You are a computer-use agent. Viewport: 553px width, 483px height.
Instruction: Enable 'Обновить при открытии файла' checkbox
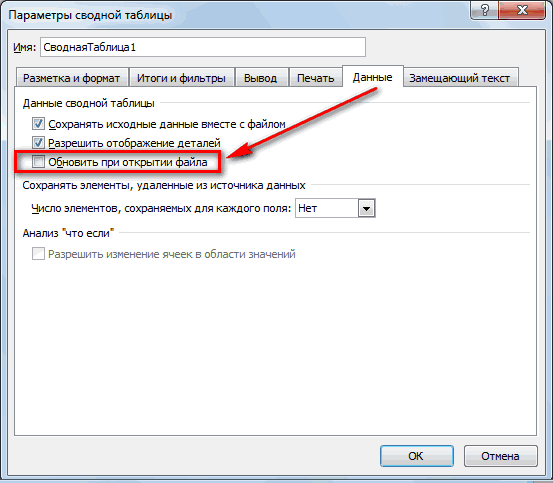[38, 162]
